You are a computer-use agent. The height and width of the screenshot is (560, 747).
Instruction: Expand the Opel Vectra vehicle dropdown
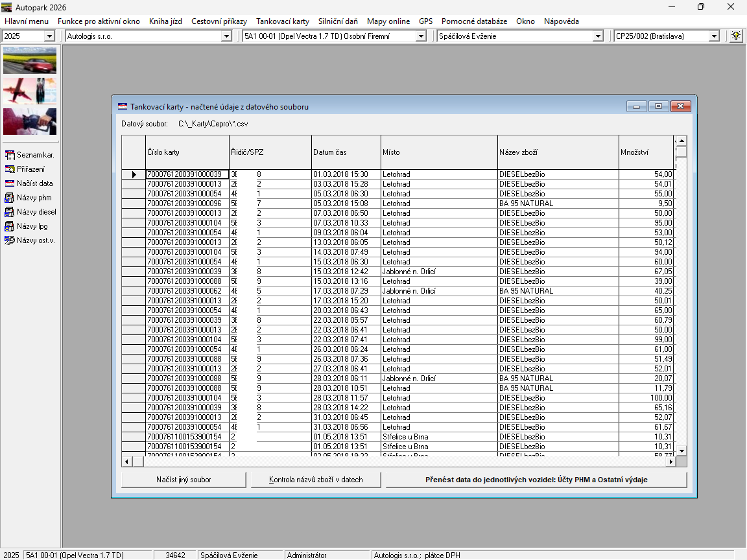(420, 36)
